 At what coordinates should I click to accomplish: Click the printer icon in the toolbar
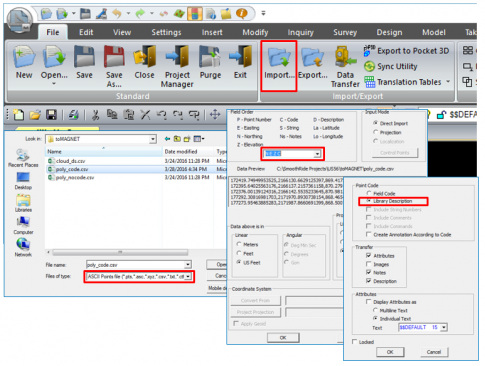coord(73,115)
